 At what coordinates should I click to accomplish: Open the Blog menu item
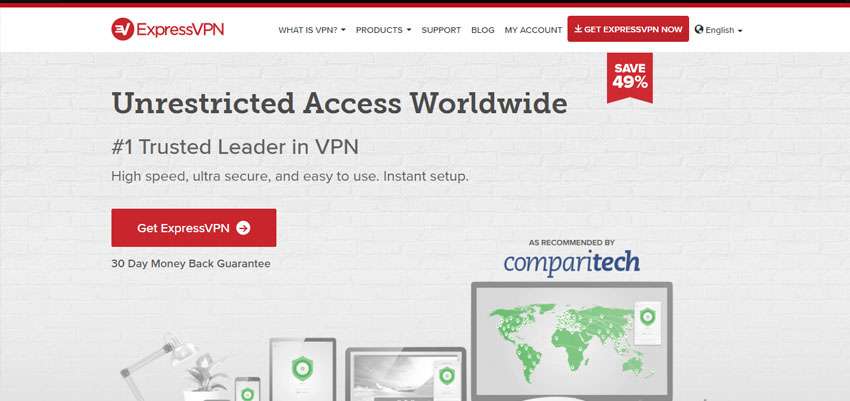coord(482,30)
